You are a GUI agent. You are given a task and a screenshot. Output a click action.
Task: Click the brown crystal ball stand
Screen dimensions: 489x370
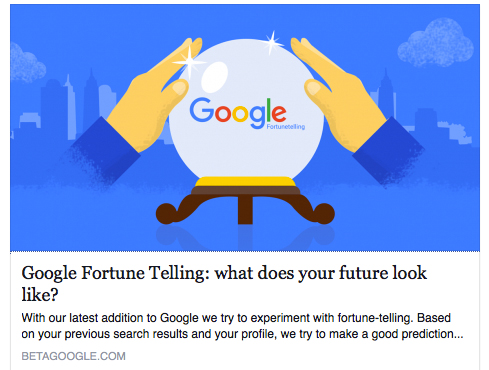(x=245, y=205)
